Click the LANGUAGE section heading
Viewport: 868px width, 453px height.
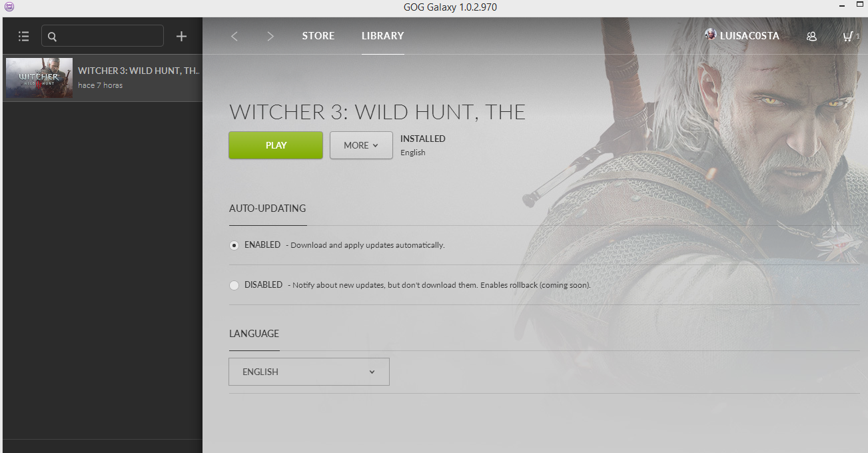coord(254,334)
